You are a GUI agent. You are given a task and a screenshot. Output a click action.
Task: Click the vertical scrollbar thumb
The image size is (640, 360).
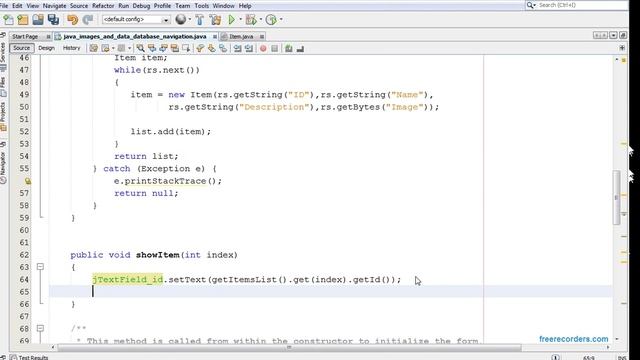tap(616, 197)
